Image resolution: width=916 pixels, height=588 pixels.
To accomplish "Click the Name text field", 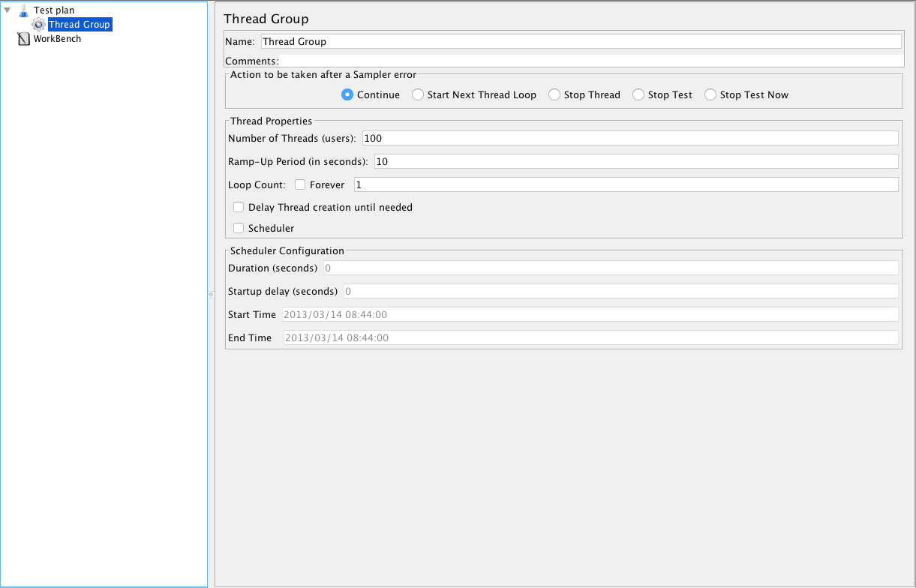I will tap(580, 42).
